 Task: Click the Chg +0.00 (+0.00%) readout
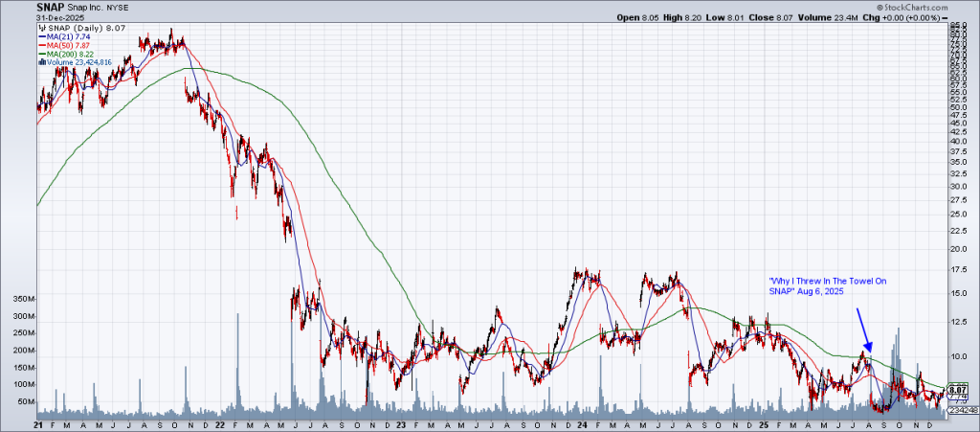(x=927, y=16)
